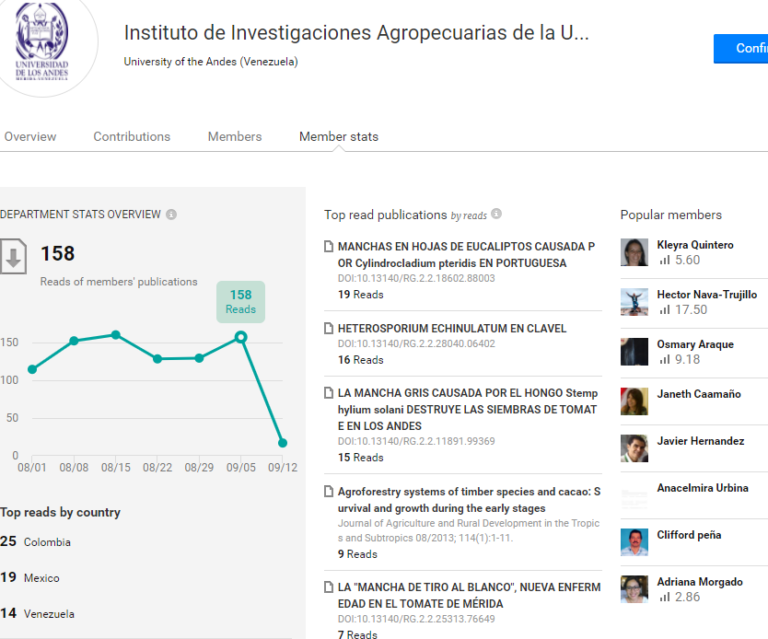This screenshot has height=639, width=768.
Task: Click the blue Confirm button
Action: [741, 48]
